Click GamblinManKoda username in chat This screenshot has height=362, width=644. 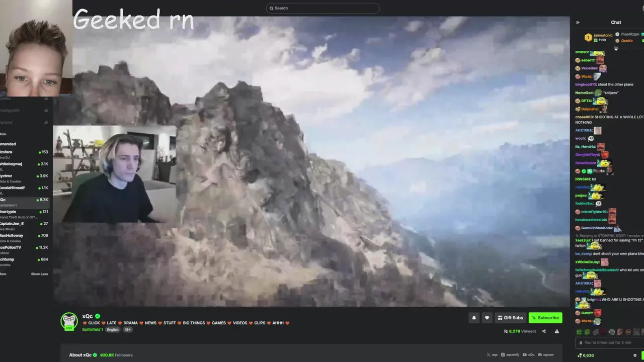(x=597, y=228)
